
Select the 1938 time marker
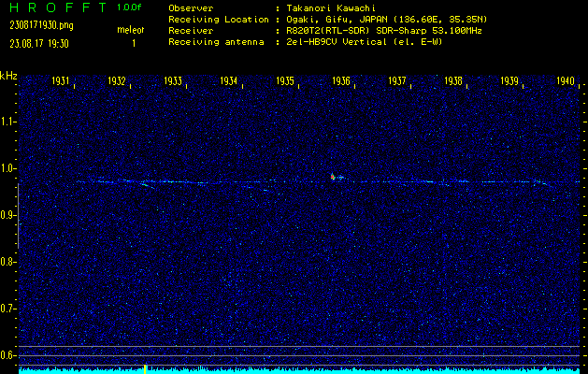[x=453, y=81]
